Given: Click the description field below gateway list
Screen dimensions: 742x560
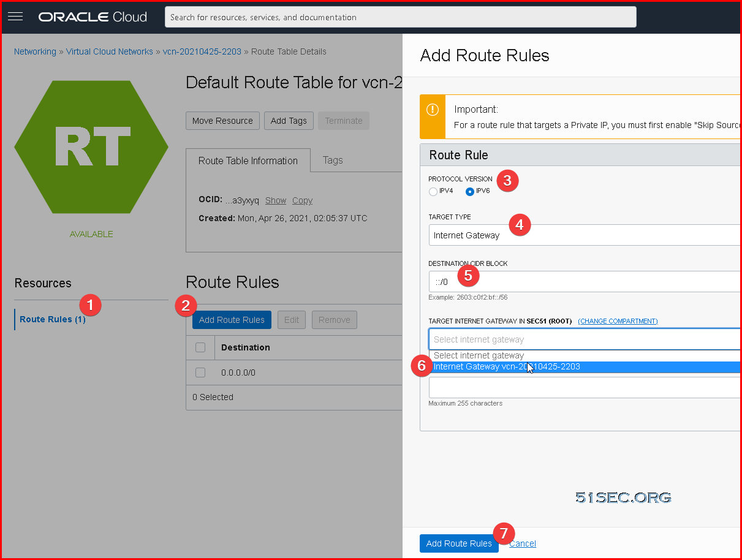Looking at the screenshot, I should pyautogui.click(x=585, y=387).
